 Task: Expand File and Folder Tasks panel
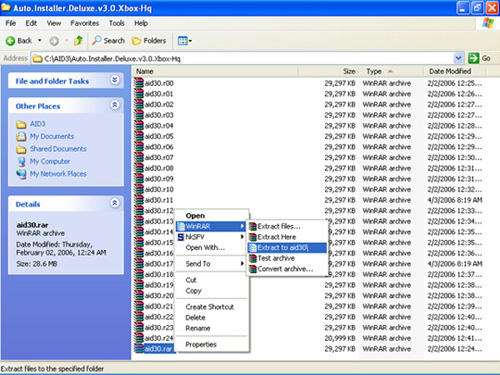[115, 80]
